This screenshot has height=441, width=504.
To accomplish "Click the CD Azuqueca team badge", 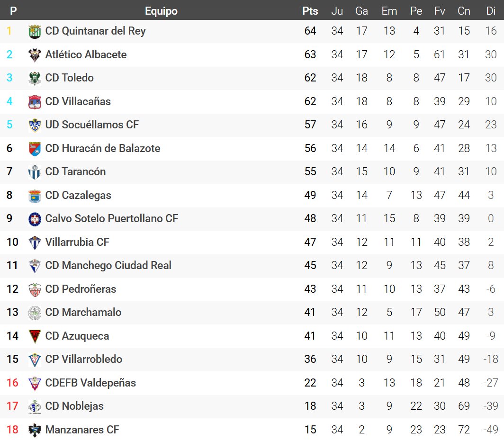I will coord(35,336).
